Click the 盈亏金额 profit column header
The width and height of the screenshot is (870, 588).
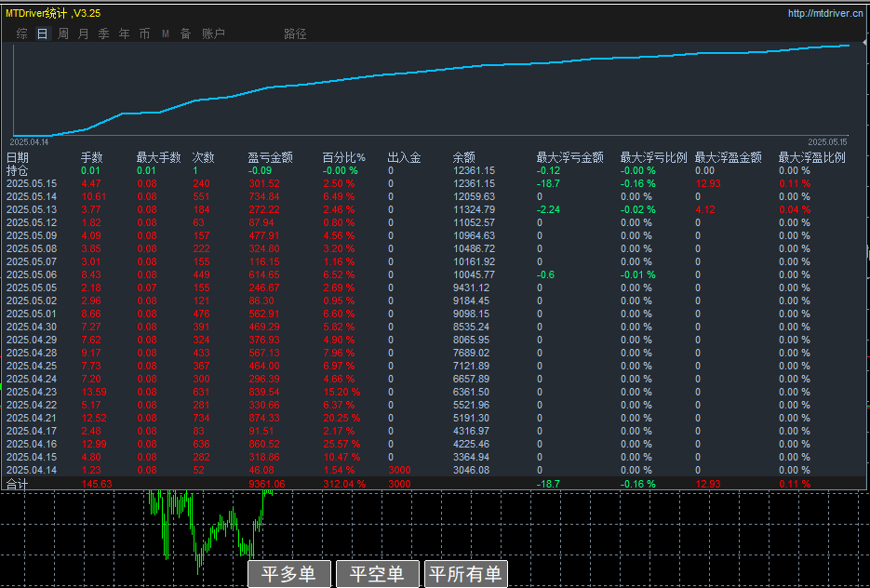(x=271, y=157)
